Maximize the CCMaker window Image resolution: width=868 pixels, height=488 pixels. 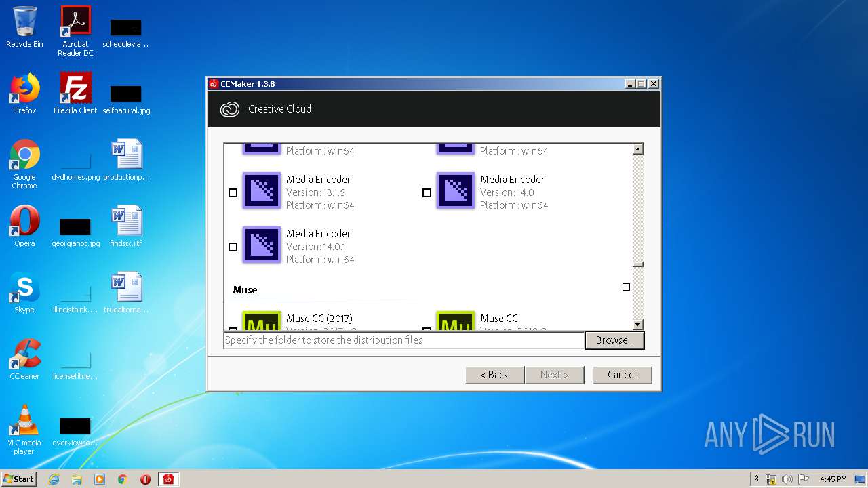click(x=642, y=84)
